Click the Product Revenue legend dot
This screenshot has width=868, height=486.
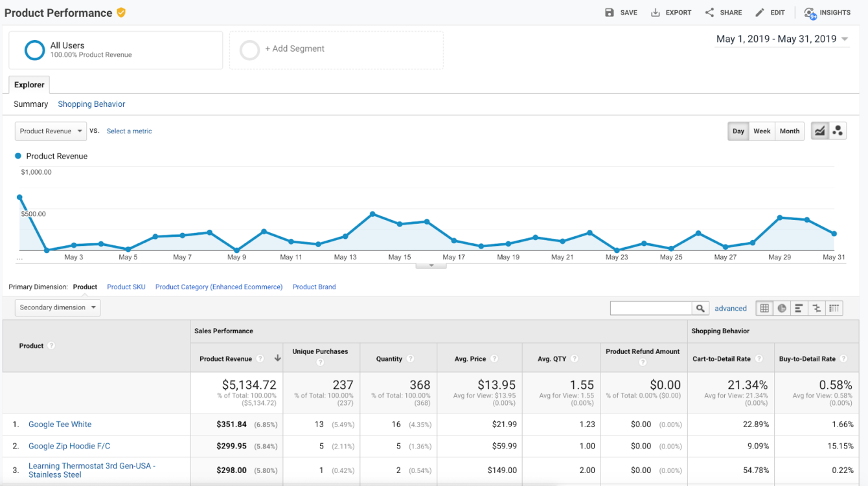pyautogui.click(x=18, y=156)
